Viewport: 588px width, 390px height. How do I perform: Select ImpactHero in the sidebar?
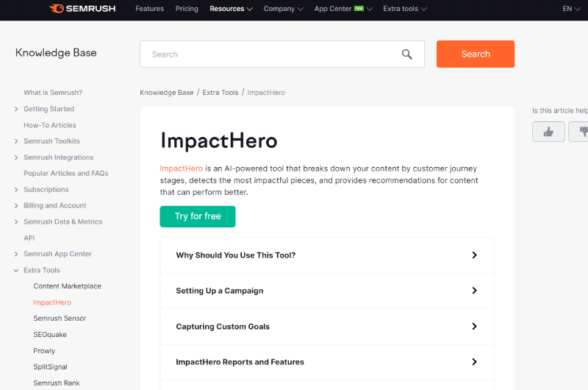[52, 302]
